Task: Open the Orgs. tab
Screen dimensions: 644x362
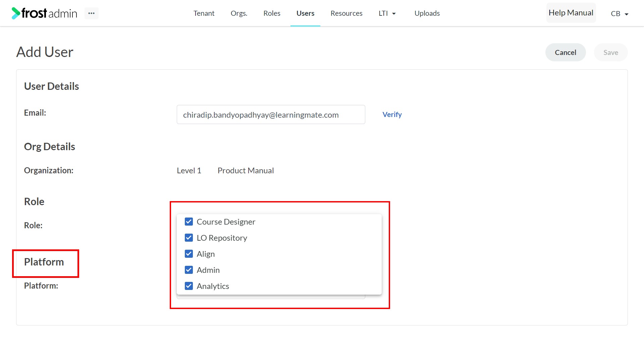Action: pyautogui.click(x=239, y=13)
